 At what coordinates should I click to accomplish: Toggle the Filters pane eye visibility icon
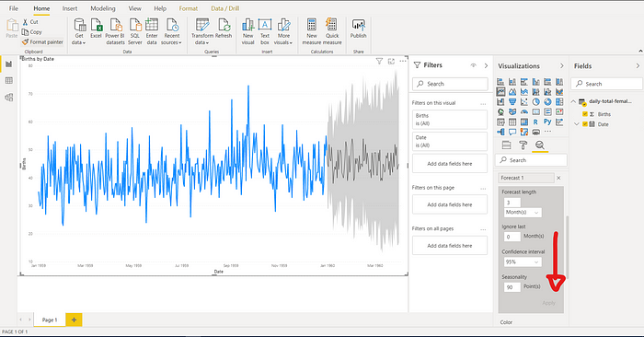473,65
